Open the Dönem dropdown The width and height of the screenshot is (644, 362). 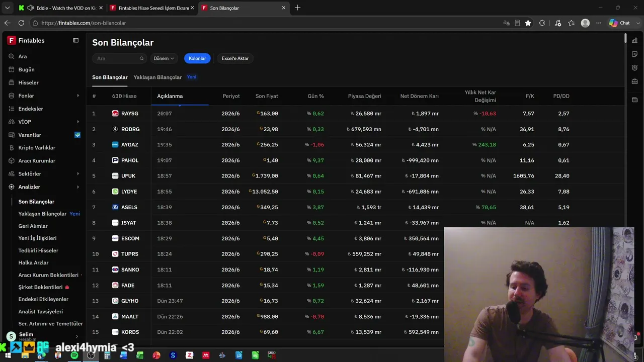tap(164, 58)
